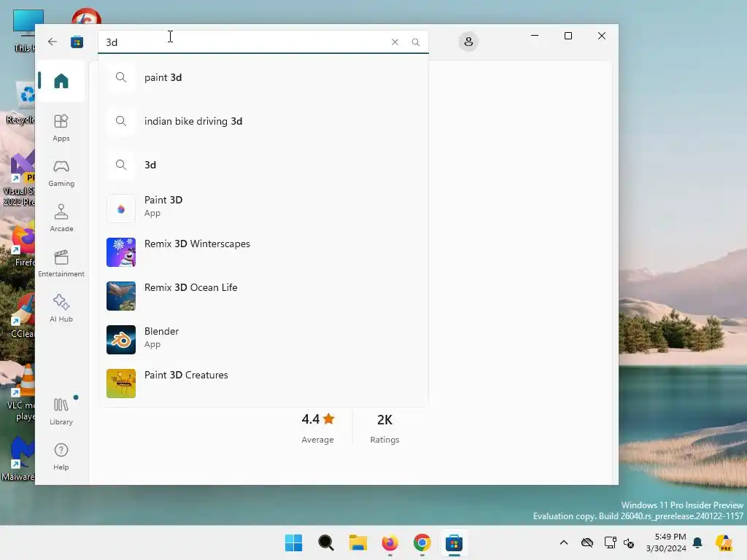Click the 4.4 Average rating

click(x=318, y=428)
